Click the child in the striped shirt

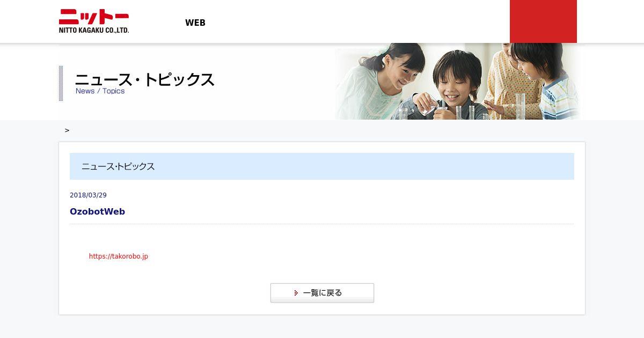click(x=553, y=80)
